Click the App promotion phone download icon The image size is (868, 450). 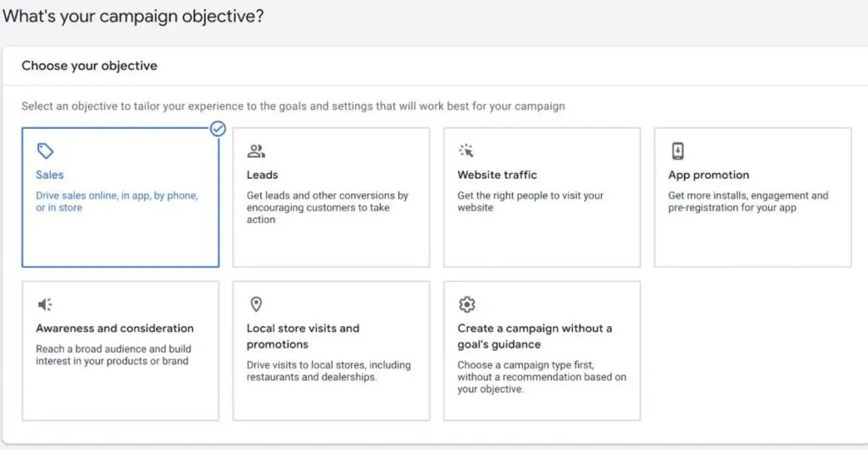point(677,152)
